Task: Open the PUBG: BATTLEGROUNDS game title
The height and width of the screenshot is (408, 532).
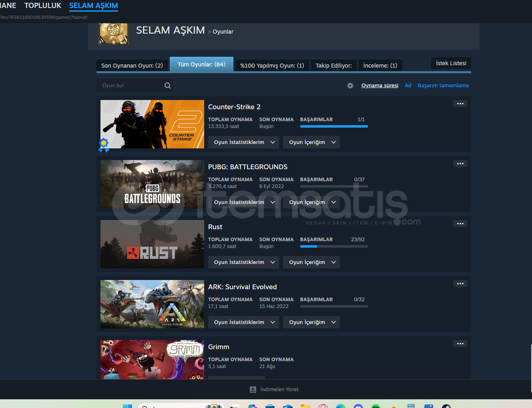Action: [x=248, y=167]
